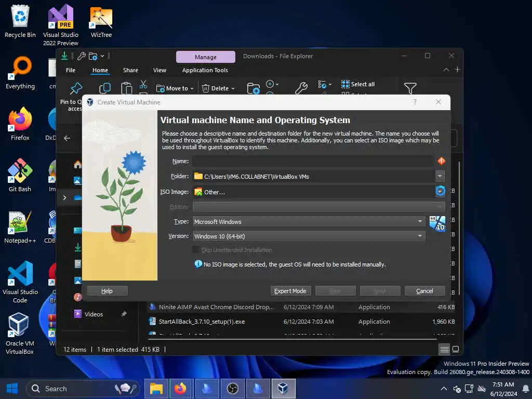
Task: Expand the Move to dropdown
Action: (192, 88)
